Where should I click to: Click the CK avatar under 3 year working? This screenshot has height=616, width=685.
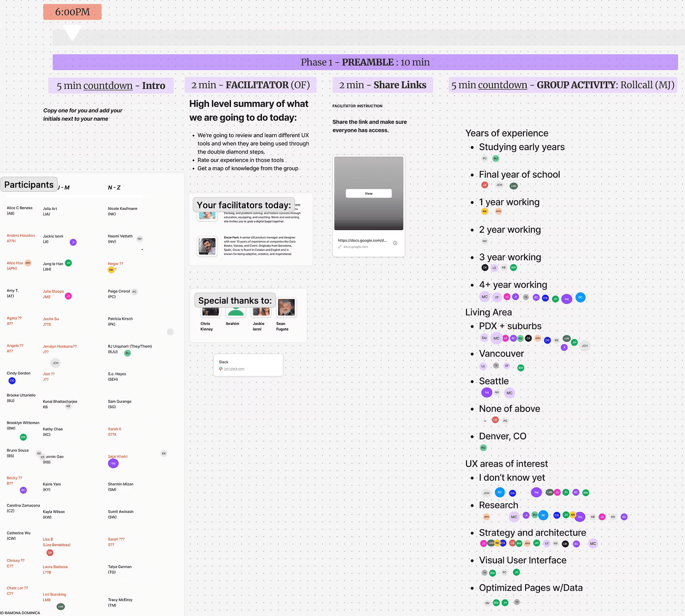[485, 267]
